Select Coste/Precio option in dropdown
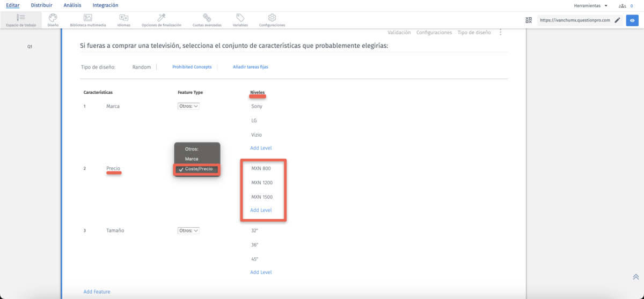 point(198,169)
